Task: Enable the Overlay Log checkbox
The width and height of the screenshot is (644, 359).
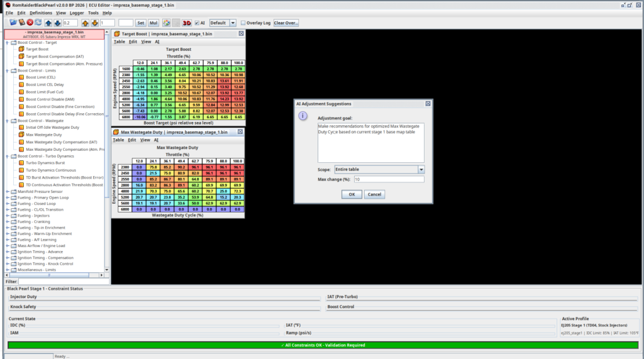Action: 244,23
